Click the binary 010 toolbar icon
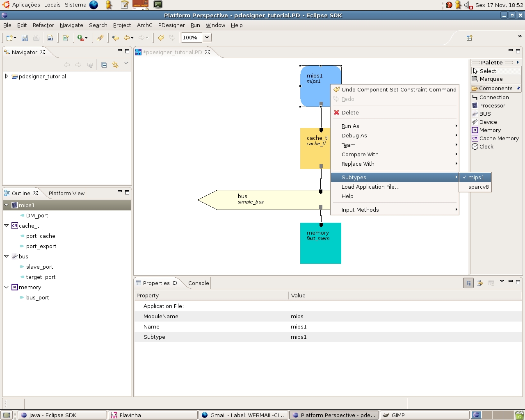The image size is (525, 420). click(50, 38)
